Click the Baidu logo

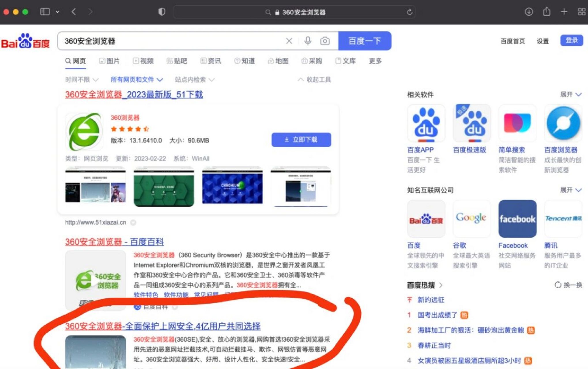pos(25,41)
